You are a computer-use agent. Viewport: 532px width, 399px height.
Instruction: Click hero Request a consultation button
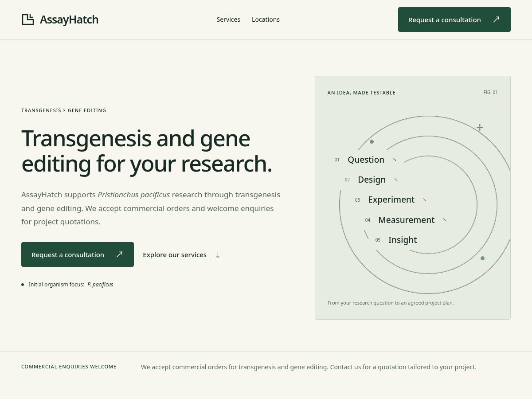[x=78, y=254]
